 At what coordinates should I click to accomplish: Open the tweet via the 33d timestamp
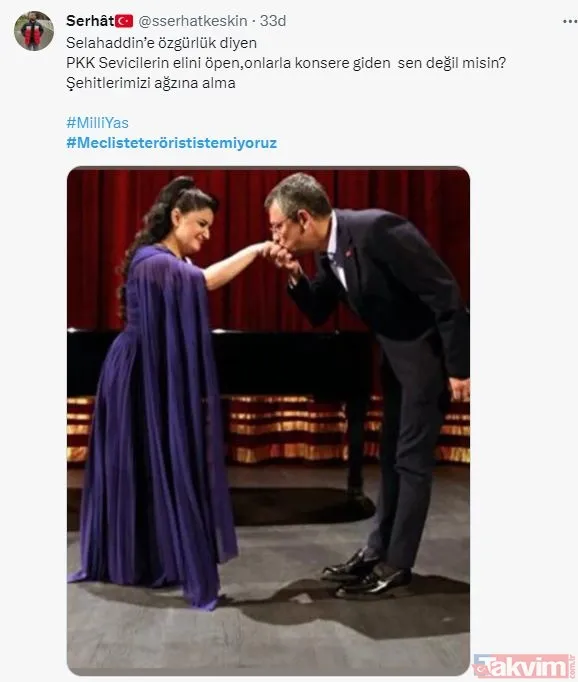(273, 21)
